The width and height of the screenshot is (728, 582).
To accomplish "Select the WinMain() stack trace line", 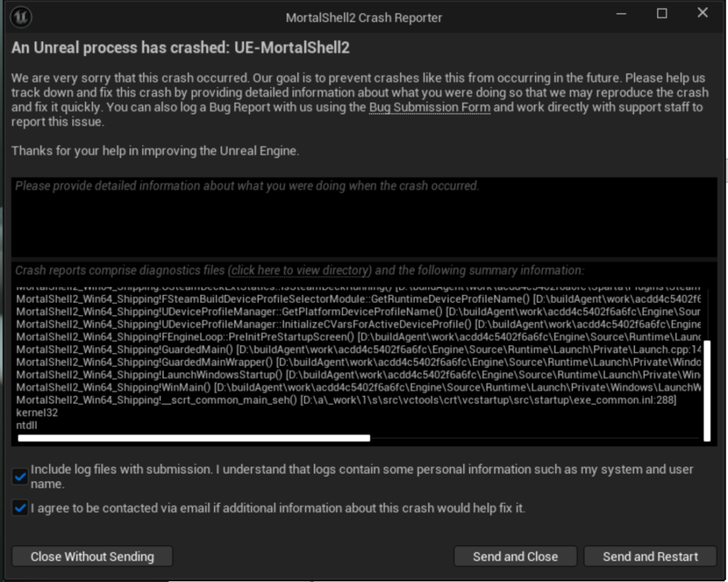I will (358, 387).
